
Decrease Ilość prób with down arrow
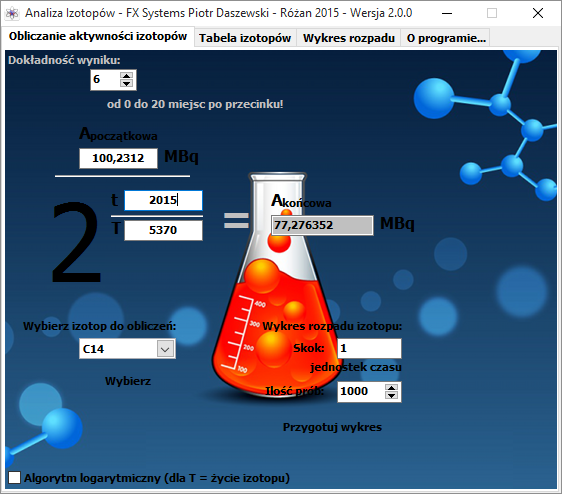(391, 395)
